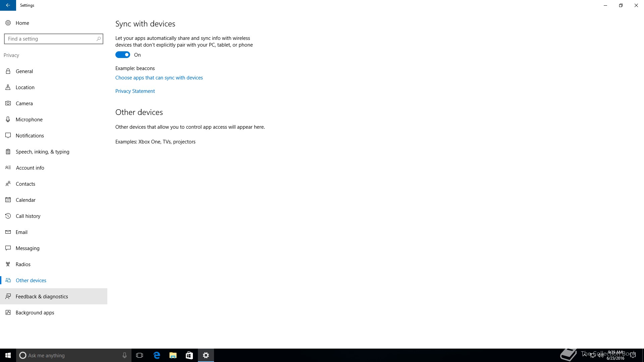Image resolution: width=644 pixels, height=362 pixels.
Task: Select Other devices label in sidebar
Action: click(31, 281)
